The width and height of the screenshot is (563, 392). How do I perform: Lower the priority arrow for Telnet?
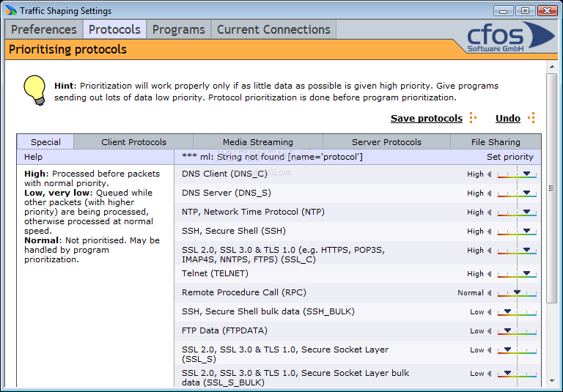(x=490, y=274)
